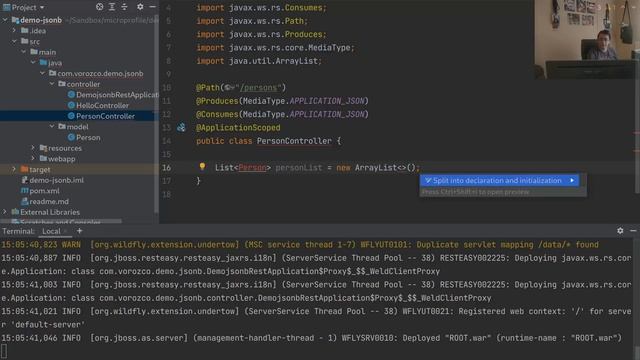Click the orange target folder icon
The width and height of the screenshot is (640, 360).
[x=24, y=169]
